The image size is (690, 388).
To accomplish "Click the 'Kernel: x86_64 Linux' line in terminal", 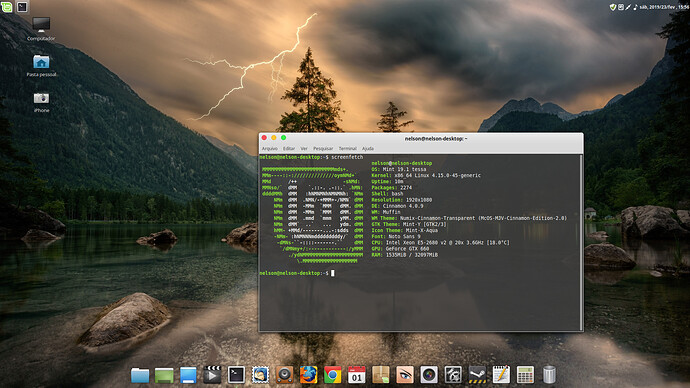I will [x=426, y=176].
